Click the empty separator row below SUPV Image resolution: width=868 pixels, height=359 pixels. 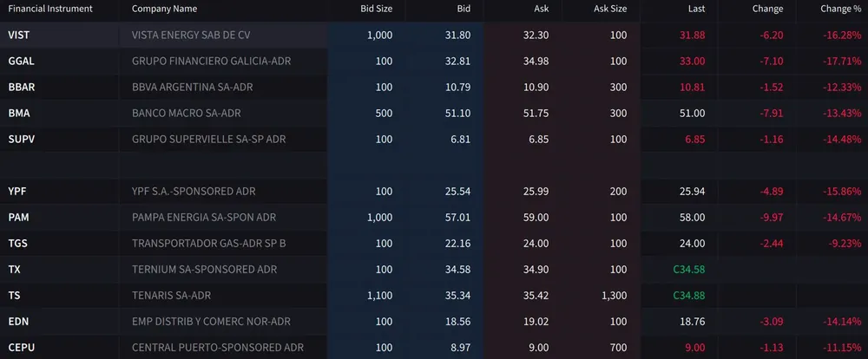click(434, 165)
